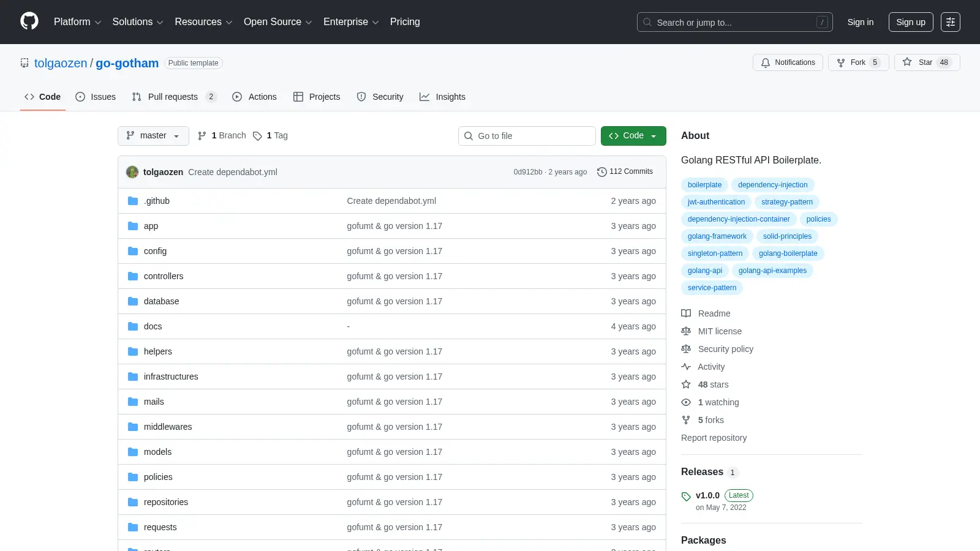Click the docs folder icon
Image resolution: width=980 pixels, height=551 pixels.
(133, 326)
